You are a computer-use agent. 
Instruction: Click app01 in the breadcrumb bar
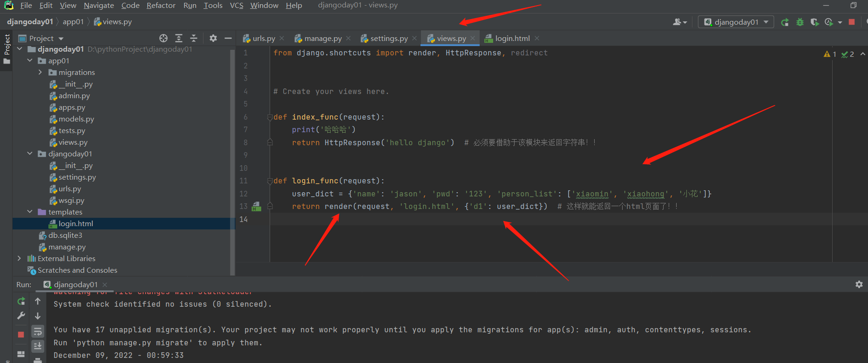click(73, 22)
